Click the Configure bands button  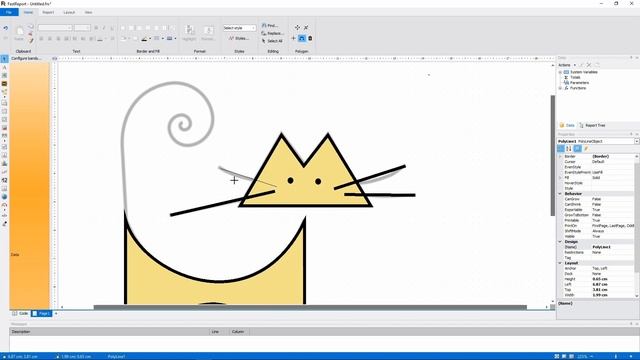(x=26, y=58)
